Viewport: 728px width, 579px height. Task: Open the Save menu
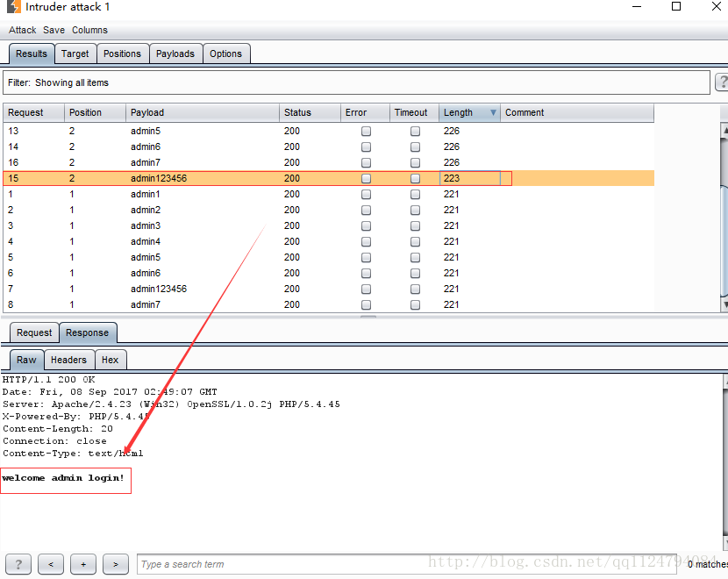54,30
